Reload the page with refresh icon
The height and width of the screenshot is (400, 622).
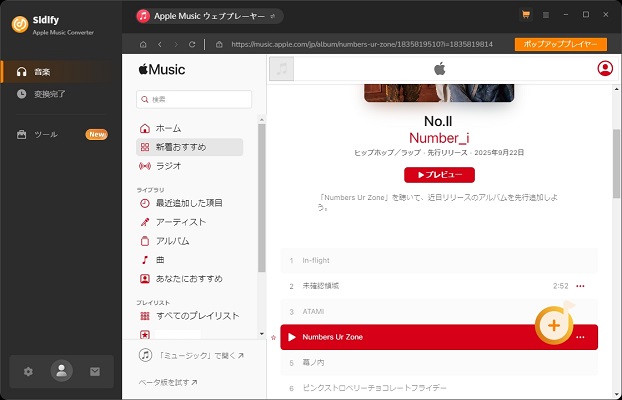(192, 44)
